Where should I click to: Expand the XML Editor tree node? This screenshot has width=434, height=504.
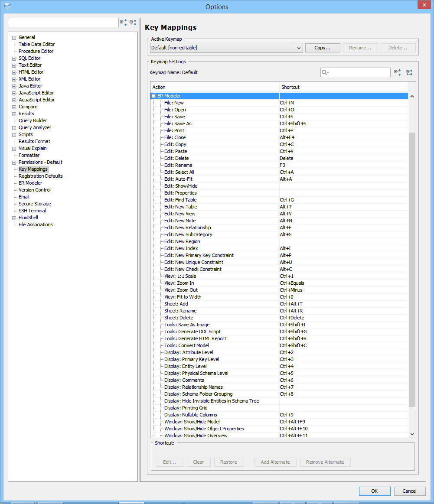point(14,79)
